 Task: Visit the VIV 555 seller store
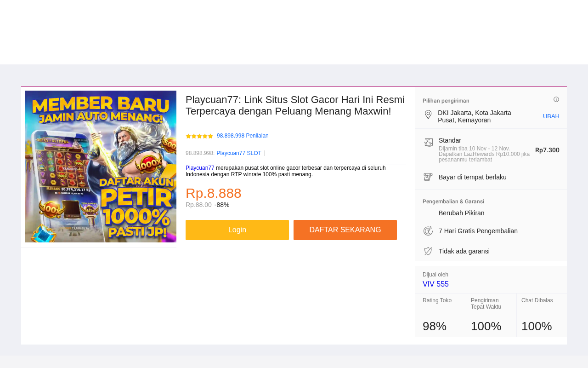pyautogui.click(x=435, y=284)
